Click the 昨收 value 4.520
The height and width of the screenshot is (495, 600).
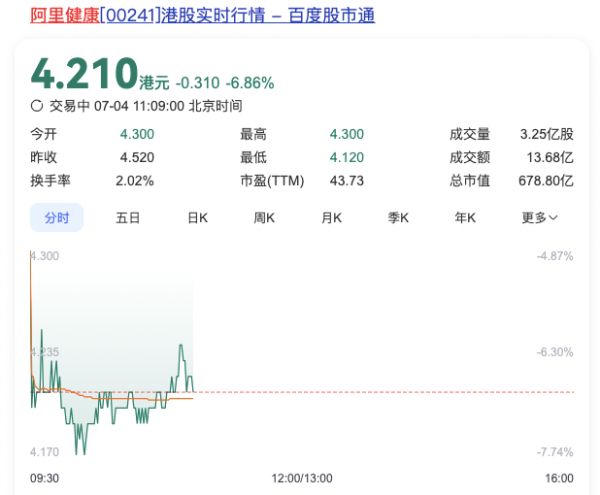pyautogui.click(x=137, y=157)
